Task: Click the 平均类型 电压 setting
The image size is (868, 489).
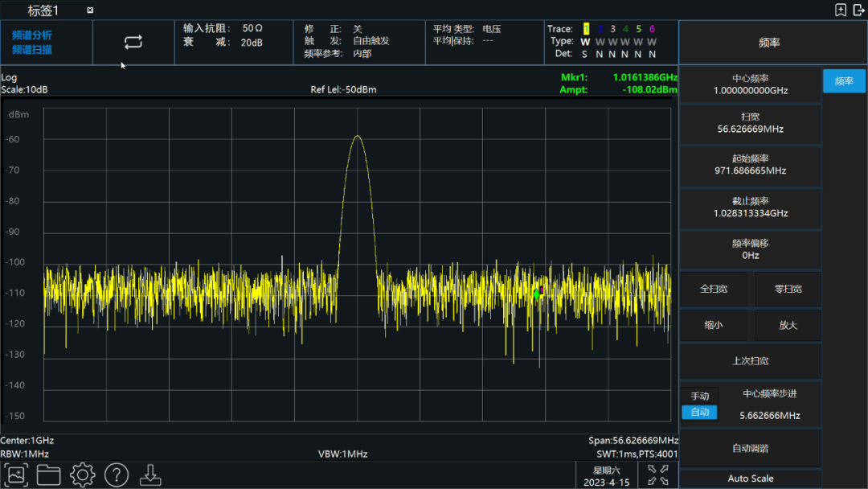Action: 467,29
